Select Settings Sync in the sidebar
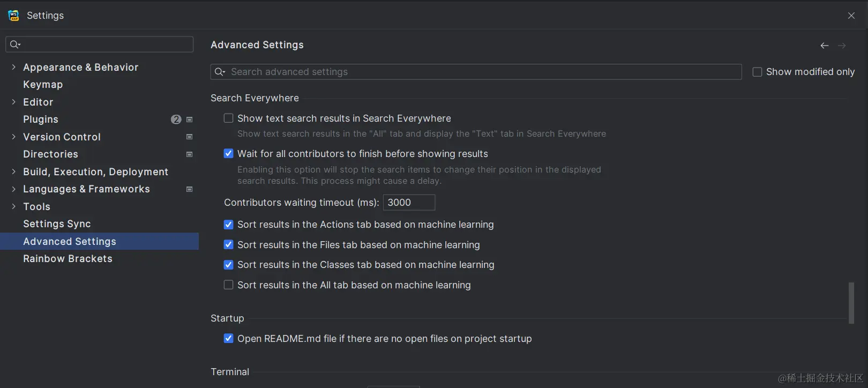Screen dimensions: 868x388 (57, 224)
